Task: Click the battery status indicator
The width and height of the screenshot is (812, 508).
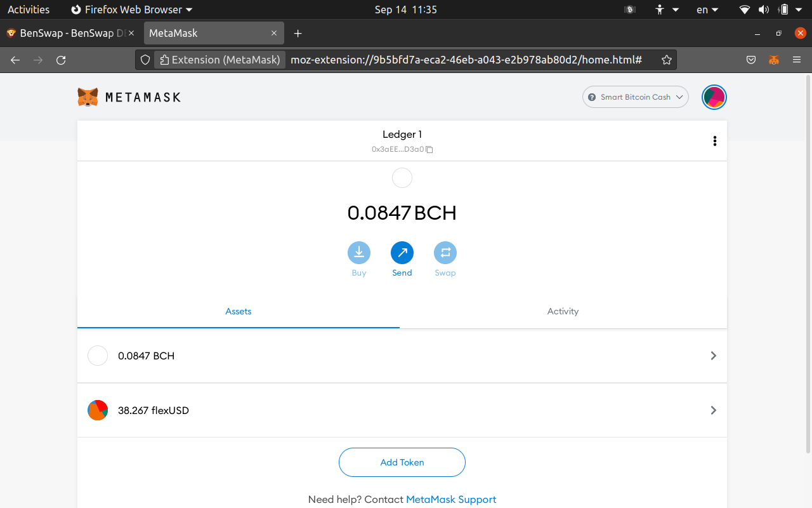Action: [x=784, y=10]
